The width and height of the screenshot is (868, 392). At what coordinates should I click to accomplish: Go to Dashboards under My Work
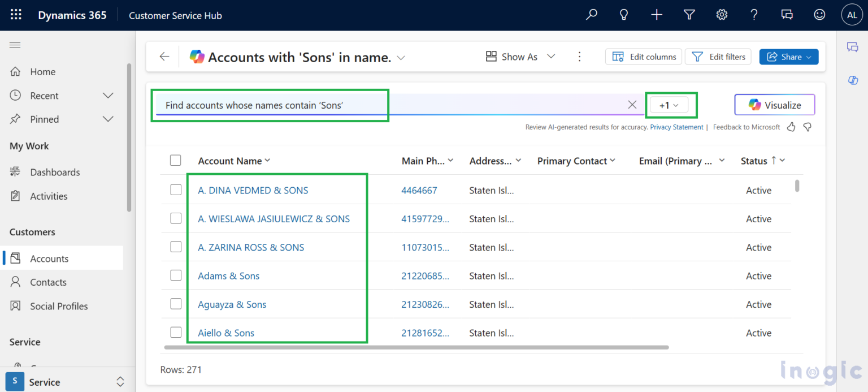click(x=55, y=171)
